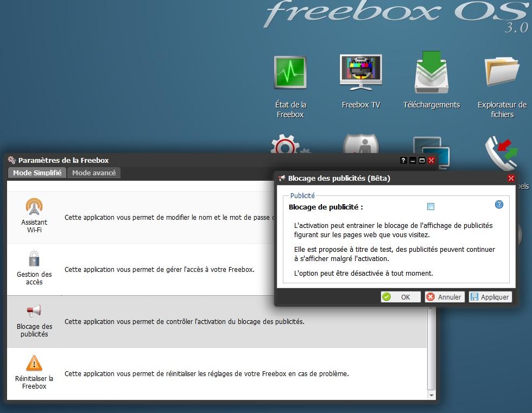Click the scrollbar down arrow in Paramètres list
Image resolution: width=532 pixels, height=413 pixels.
pos(431,396)
